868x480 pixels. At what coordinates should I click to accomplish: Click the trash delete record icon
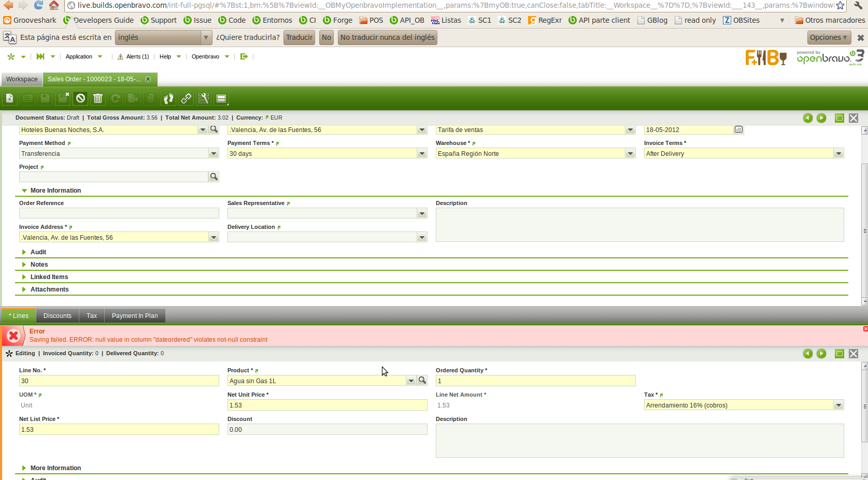pyautogui.click(x=98, y=98)
